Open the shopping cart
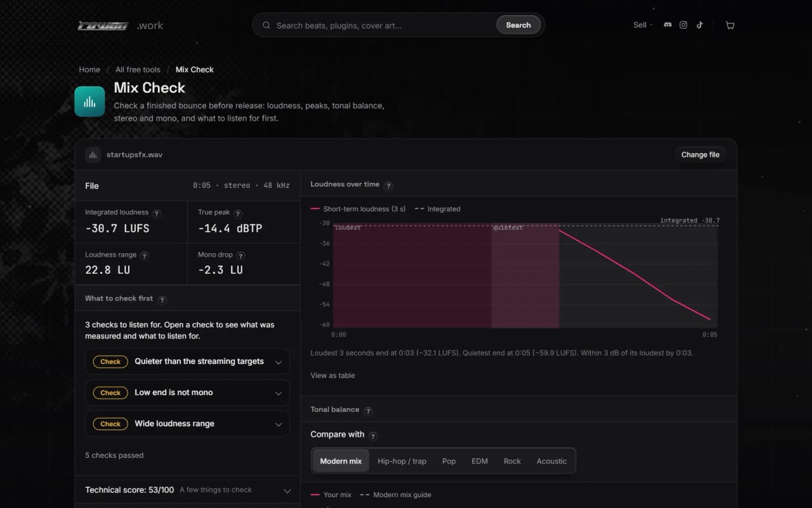The image size is (812, 508). click(x=730, y=25)
